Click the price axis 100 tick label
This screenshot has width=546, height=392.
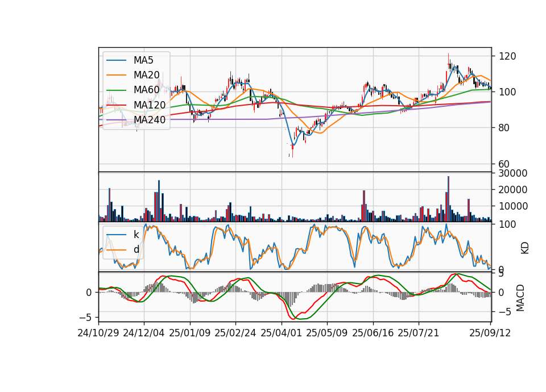pyautogui.click(x=507, y=92)
